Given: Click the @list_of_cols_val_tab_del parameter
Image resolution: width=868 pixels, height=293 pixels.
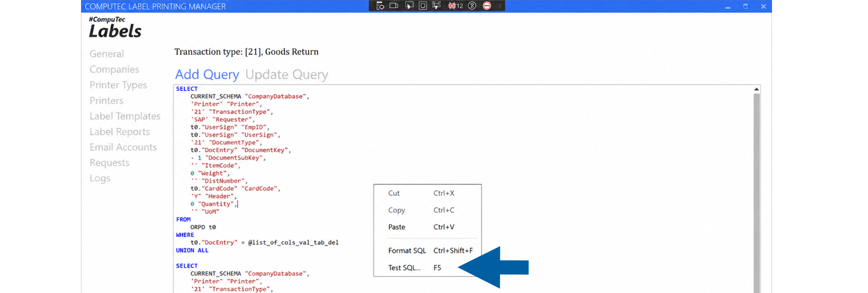Looking at the screenshot, I should [293, 242].
